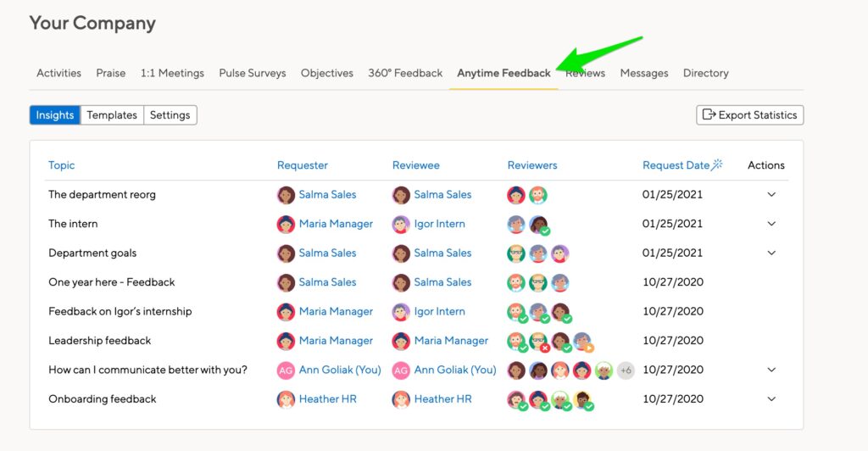Screen dimensions: 868x451
Task: Click first reviewer avatar in Department goals row
Action: (x=516, y=253)
